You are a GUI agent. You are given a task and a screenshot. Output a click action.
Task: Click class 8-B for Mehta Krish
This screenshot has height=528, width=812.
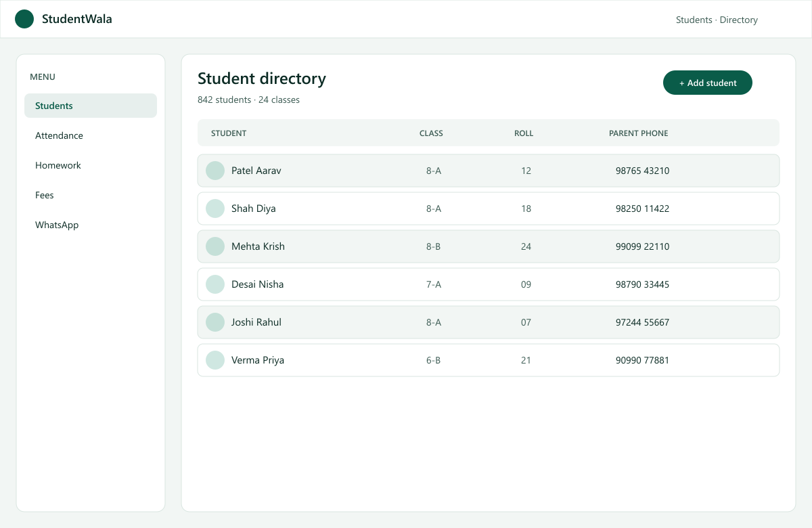pos(434,246)
